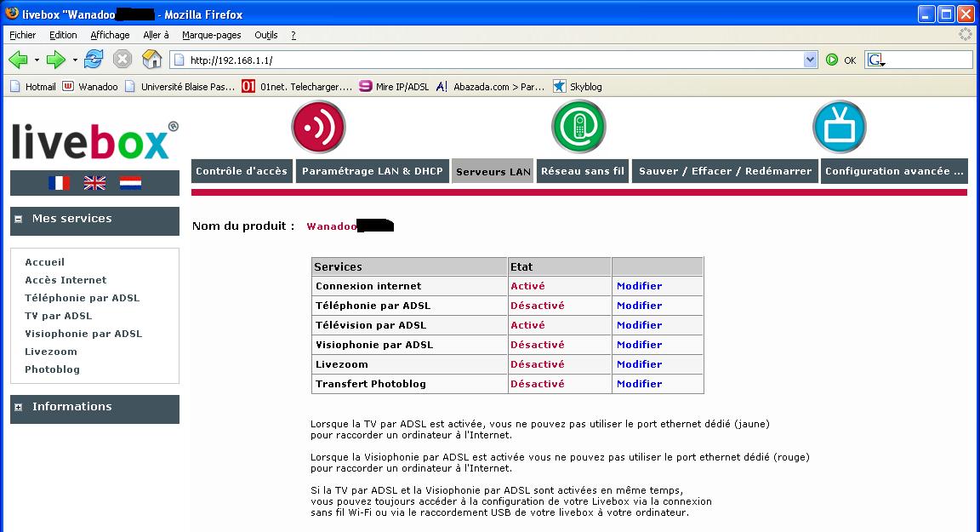Open the address bar URL dropdown
Screen dimensions: 980x532
pos(810,60)
